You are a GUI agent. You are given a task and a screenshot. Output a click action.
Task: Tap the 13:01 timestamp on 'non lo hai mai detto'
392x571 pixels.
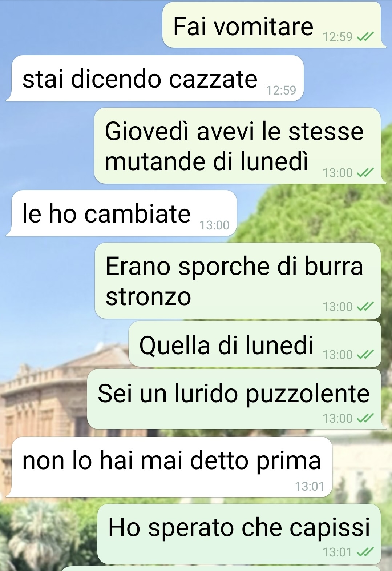[309, 486]
